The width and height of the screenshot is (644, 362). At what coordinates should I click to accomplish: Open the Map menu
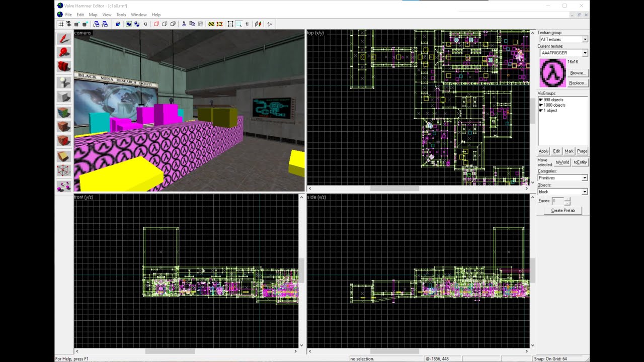pyautogui.click(x=93, y=15)
